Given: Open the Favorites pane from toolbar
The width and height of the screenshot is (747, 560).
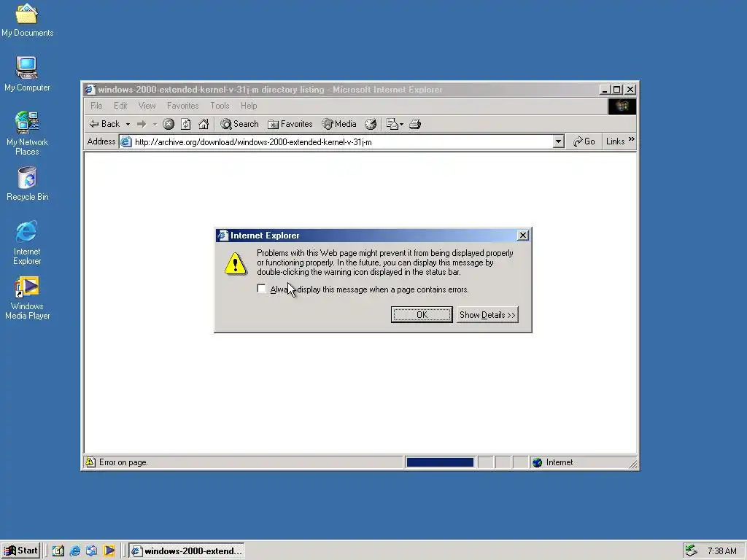Looking at the screenshot, I should 290,124.
